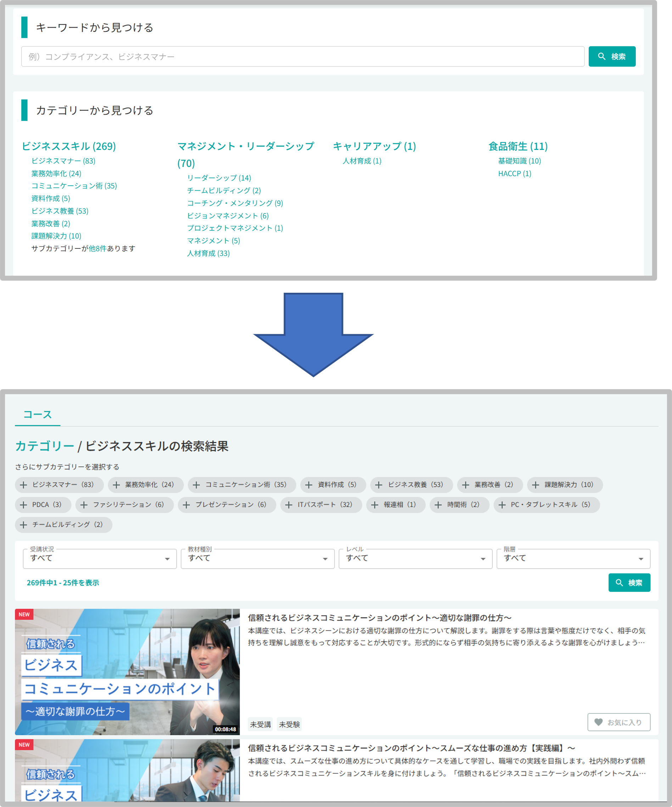
Task: Open ビジネス教養 (53) link in category list
Action: click(60, 211)
